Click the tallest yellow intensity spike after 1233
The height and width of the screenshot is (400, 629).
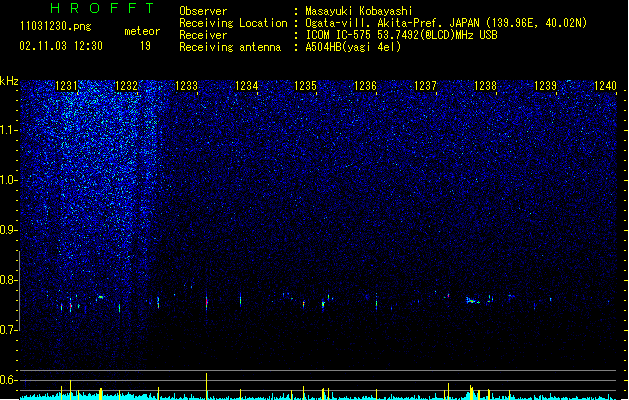pyautogui.click(x=207, y=386)
